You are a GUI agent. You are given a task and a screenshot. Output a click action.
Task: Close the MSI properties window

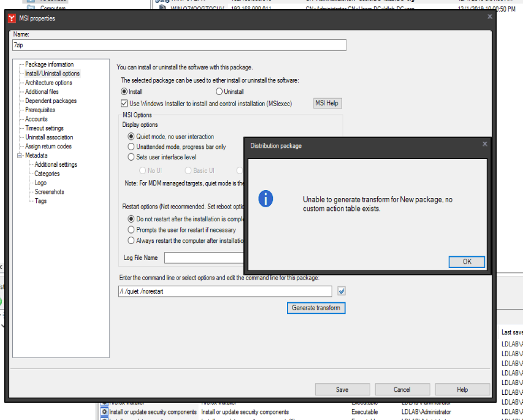(489, 17)
